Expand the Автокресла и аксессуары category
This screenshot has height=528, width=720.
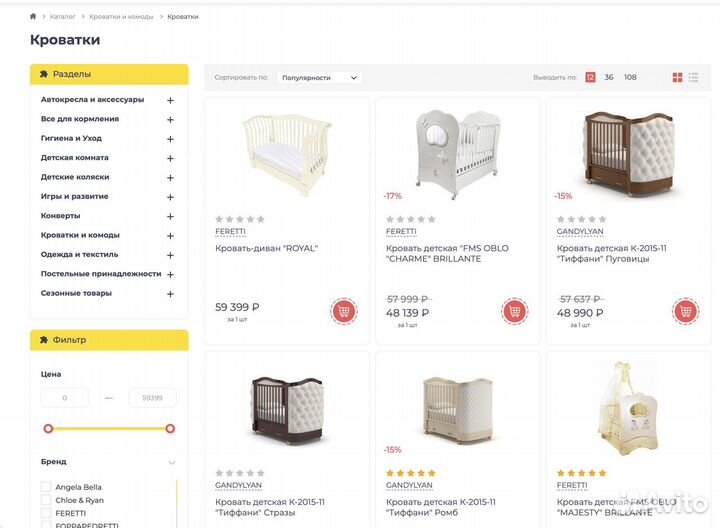(x=171, y=100)
